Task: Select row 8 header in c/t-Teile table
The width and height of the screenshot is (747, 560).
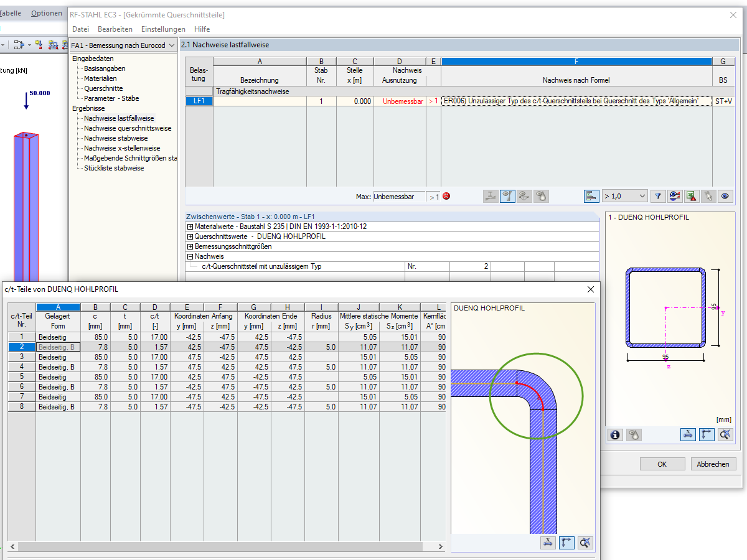Action: point(22,406)
